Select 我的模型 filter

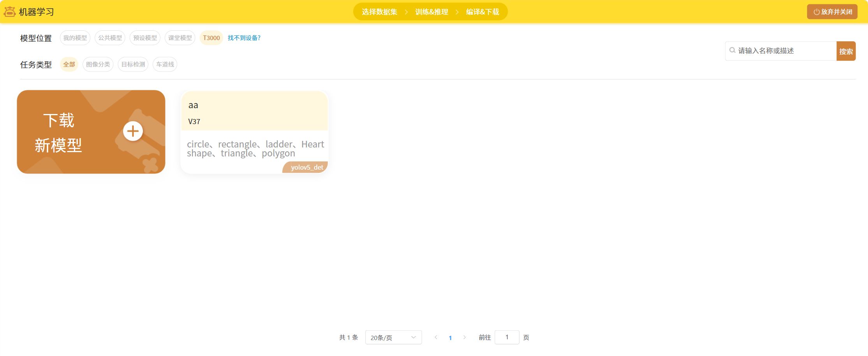(75, 38)
